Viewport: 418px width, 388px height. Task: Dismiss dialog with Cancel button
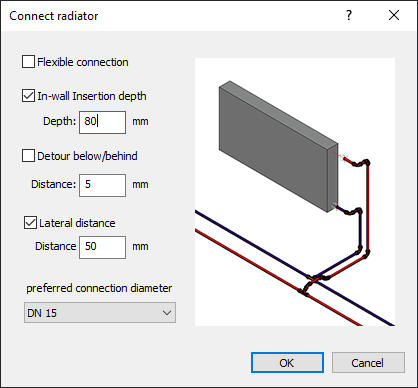(368, 363)
